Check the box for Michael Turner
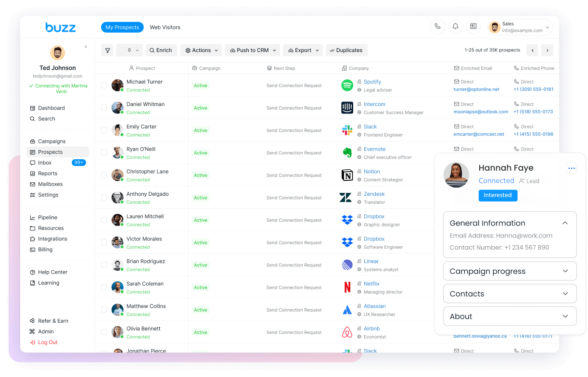This screenshot has height=377, width=588. pyautogui.click(x=104, y=86)
